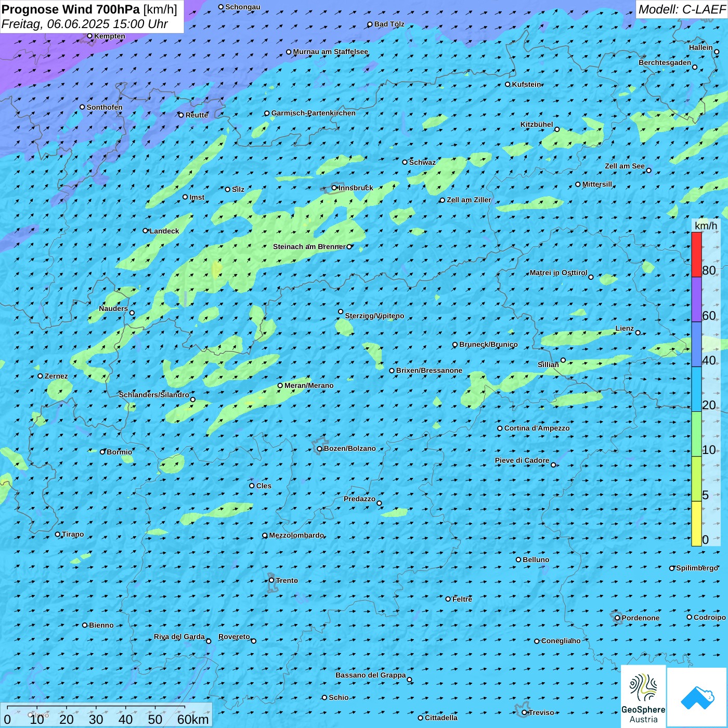Click the Treviso city marker
The height and width of the screenshot is (728, 728).
(524, 712)
